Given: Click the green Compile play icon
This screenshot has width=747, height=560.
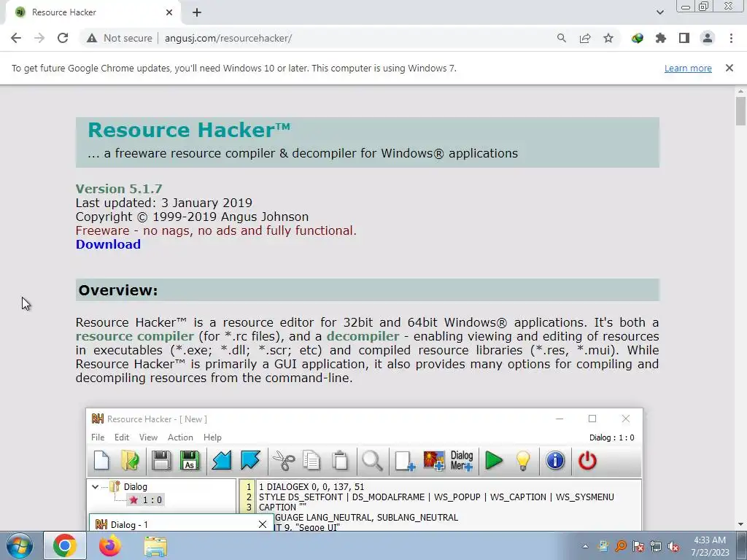Looking at the screenshot, I should point(494,461).
